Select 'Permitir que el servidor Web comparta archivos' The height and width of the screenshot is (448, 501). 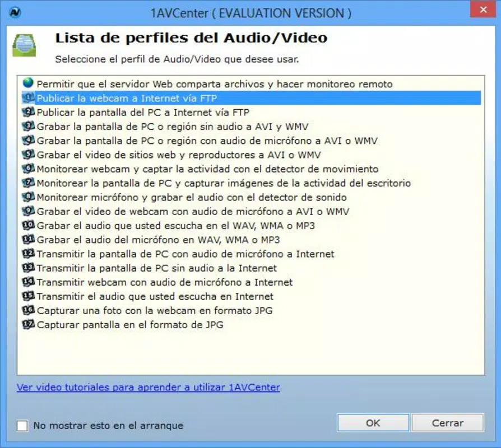pos(215,84)
